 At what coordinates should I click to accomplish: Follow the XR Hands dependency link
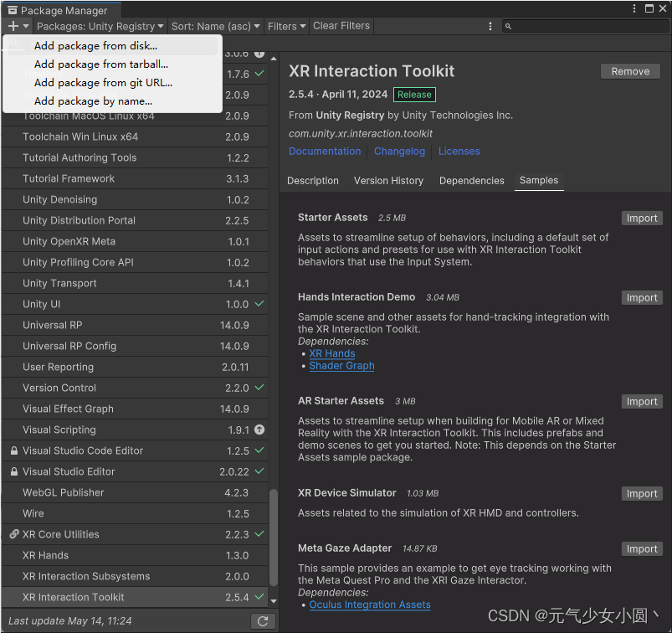332,353
